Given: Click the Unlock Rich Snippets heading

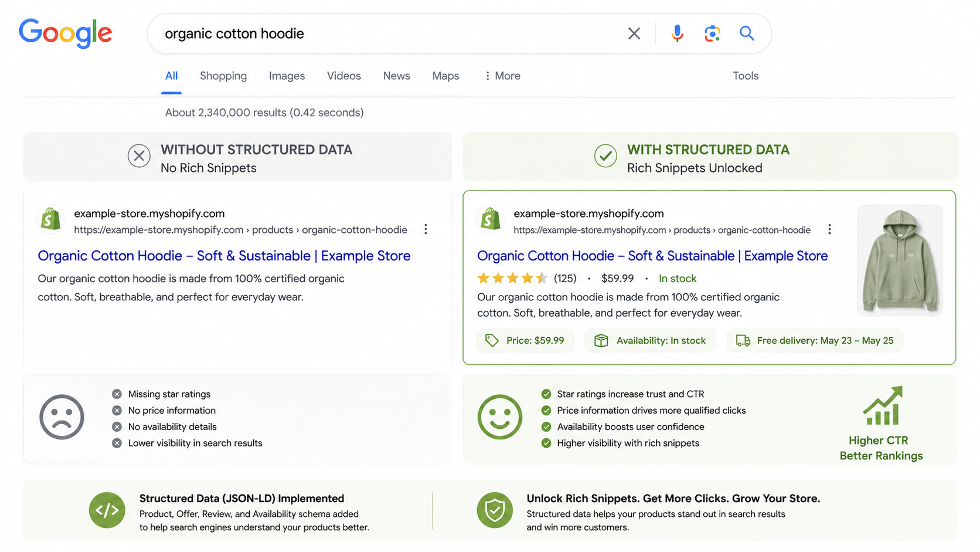Looking at the screenshot, I should click(673, 499).
